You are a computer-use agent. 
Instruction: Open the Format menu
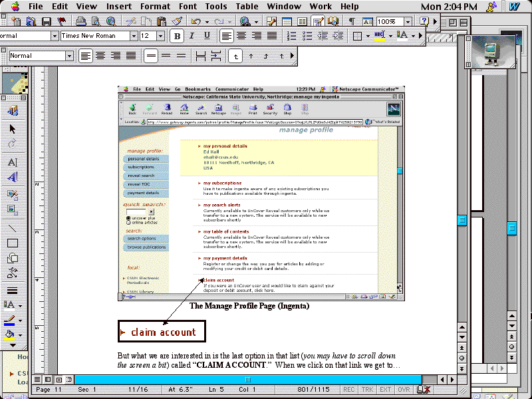(156, 7)
